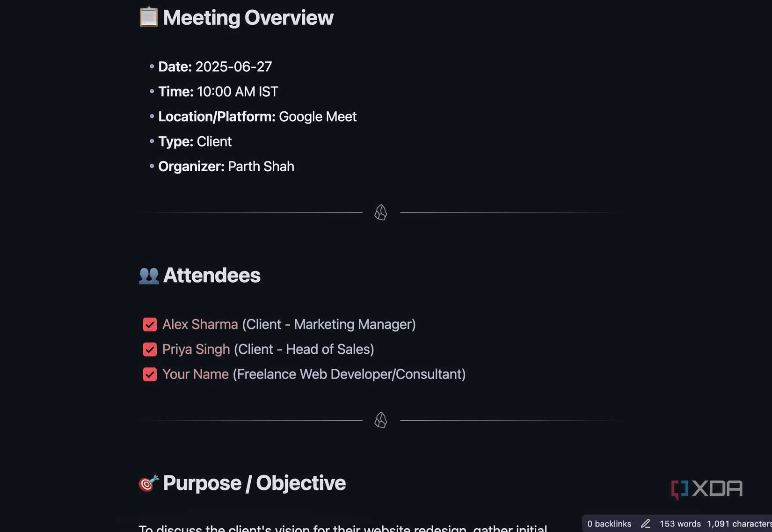772x532 pixels.
Task: Click the Obsidian gem divider below Organizer
Action: pyautogui.click(x=380, y=212)
